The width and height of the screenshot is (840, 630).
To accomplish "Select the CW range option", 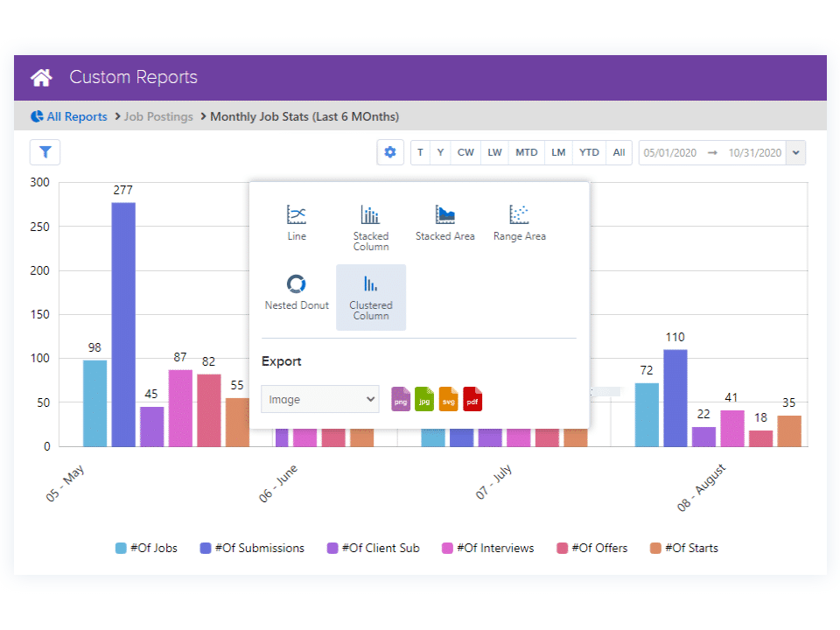I will pos(465,152).
